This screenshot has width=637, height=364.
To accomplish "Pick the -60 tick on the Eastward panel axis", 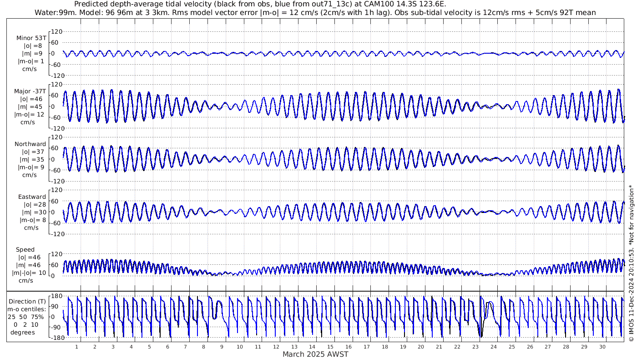I will tap(57, 223).
